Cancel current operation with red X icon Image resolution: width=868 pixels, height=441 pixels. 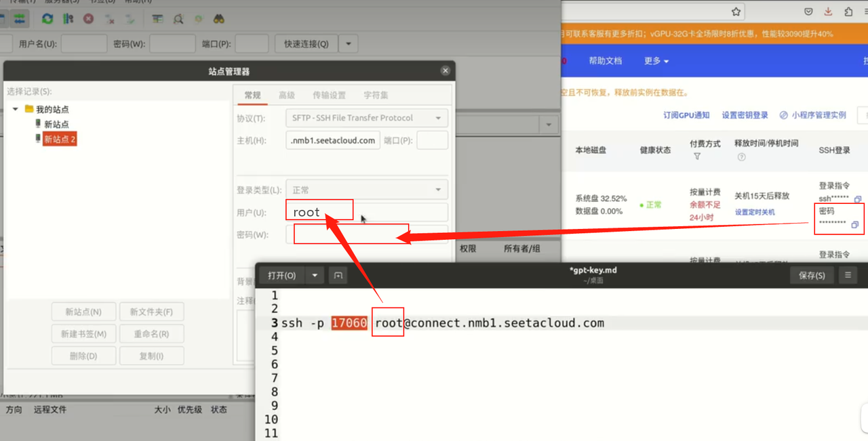pyautogui.click(x=88, y=18)
